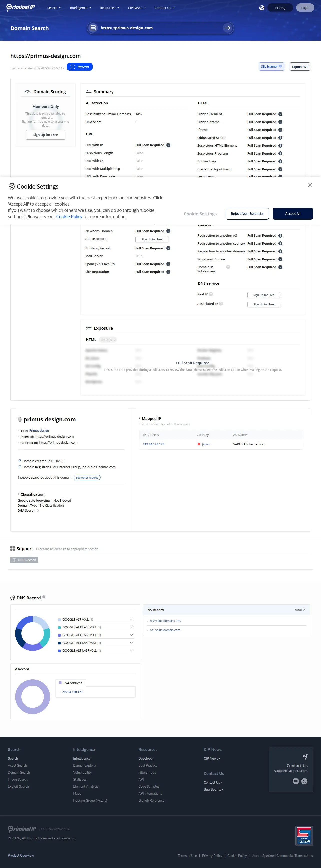Click the info icon beside Associated IP
Screen dimensions: 321x868
click(x=221, y=304)
